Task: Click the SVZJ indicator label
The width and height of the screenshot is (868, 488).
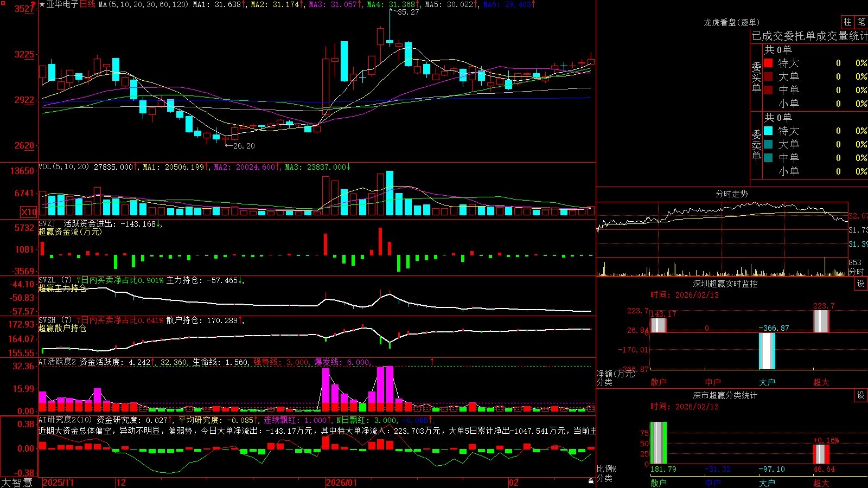Action: [x=47, y=223]
